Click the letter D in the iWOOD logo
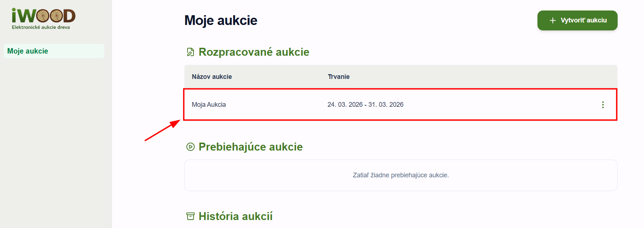644x228 pixels. [69, 16]
